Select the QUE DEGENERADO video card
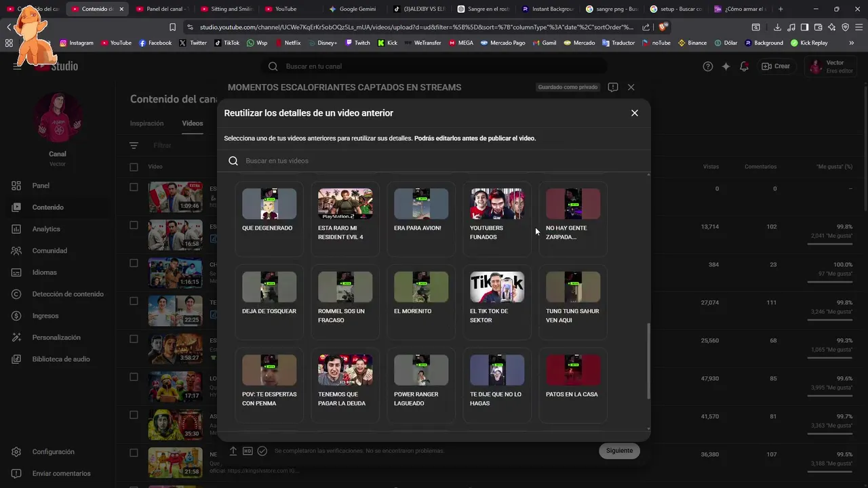This screenshot has width=868, height=488. 269,218
